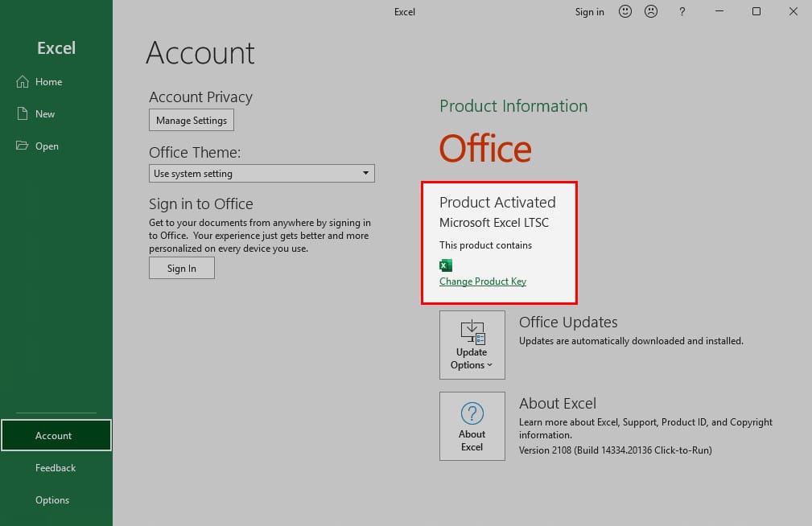Image resolution: width=812 pixels, height=526 pixels.
Task: Click the 'Sign in to Office' heading
Action: 201,204
